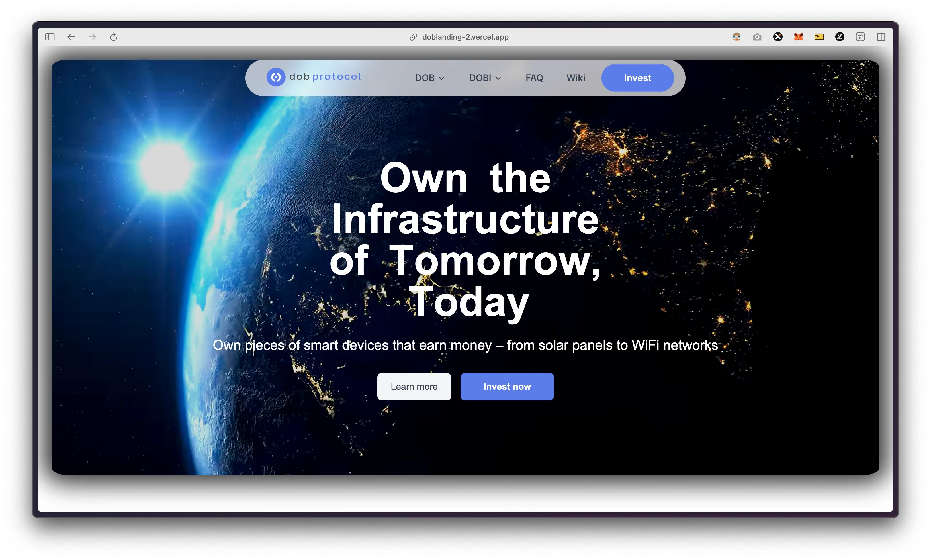Click the black rocket X extension icon
Image resolution: width=931 pixels, height=560 pixels.
(778, 37)
